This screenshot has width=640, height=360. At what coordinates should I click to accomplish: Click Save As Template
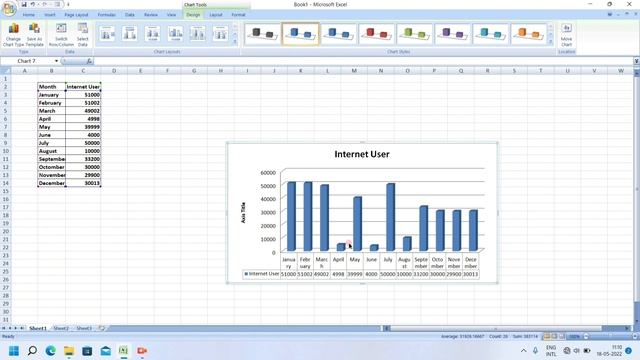(35, 35)
